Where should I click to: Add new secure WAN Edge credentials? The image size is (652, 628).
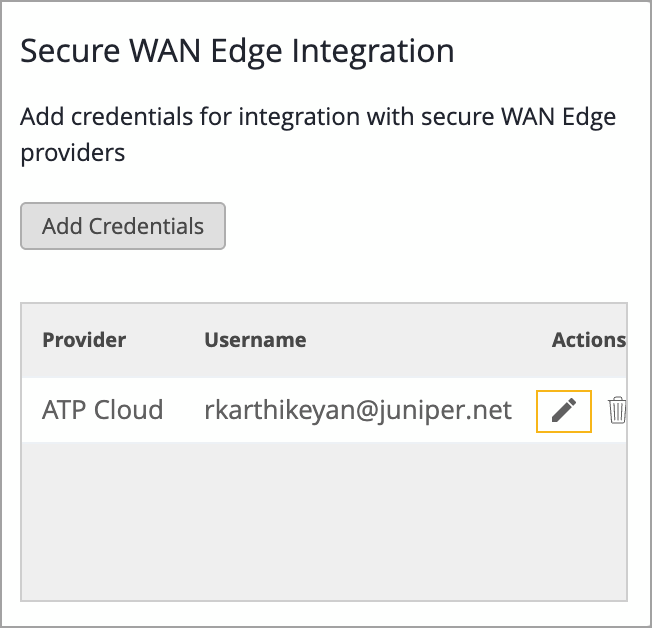click(x=123, y=226)
